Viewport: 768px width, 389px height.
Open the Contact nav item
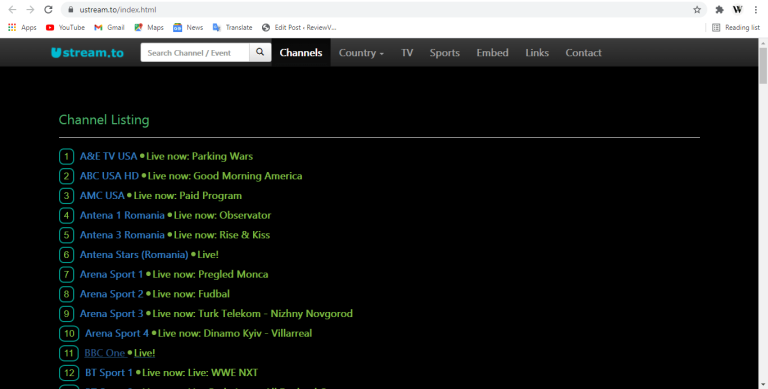click(583, 52)
